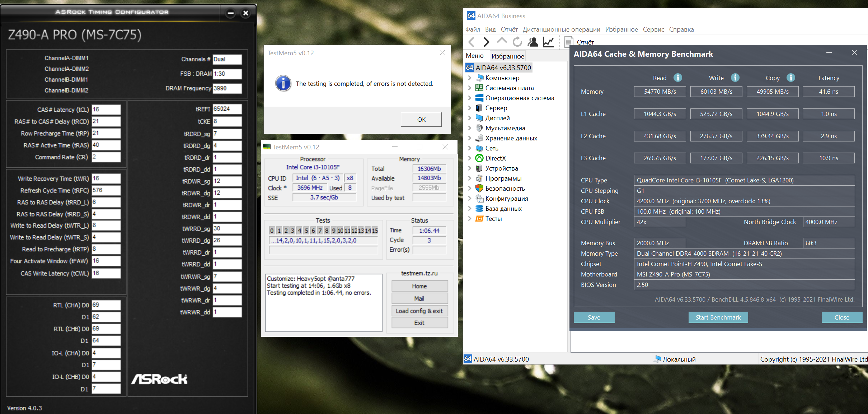The height and width of the screenshot is (414, 868).
Task: Click the user profile icon in toolbar
Action: (x=533, y=42)
